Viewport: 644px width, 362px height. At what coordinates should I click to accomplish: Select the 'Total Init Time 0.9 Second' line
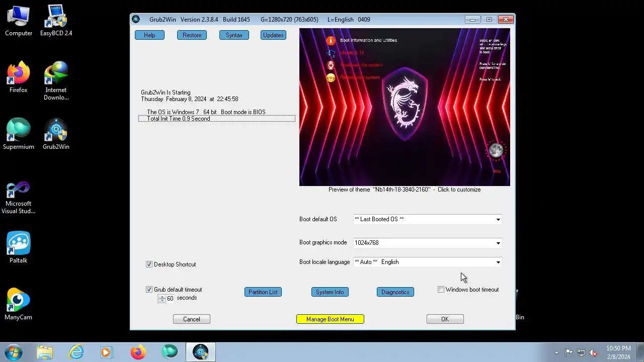click(x=217, y=119)
